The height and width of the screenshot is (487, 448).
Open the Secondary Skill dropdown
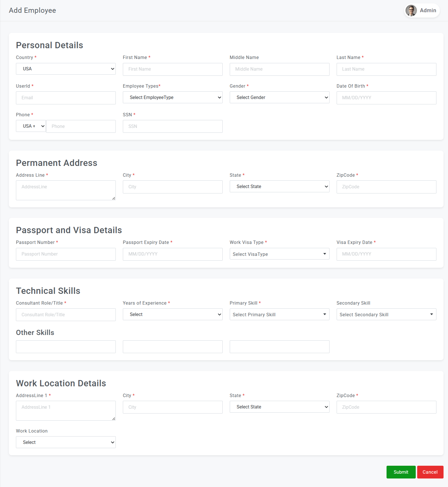[386, 315]
